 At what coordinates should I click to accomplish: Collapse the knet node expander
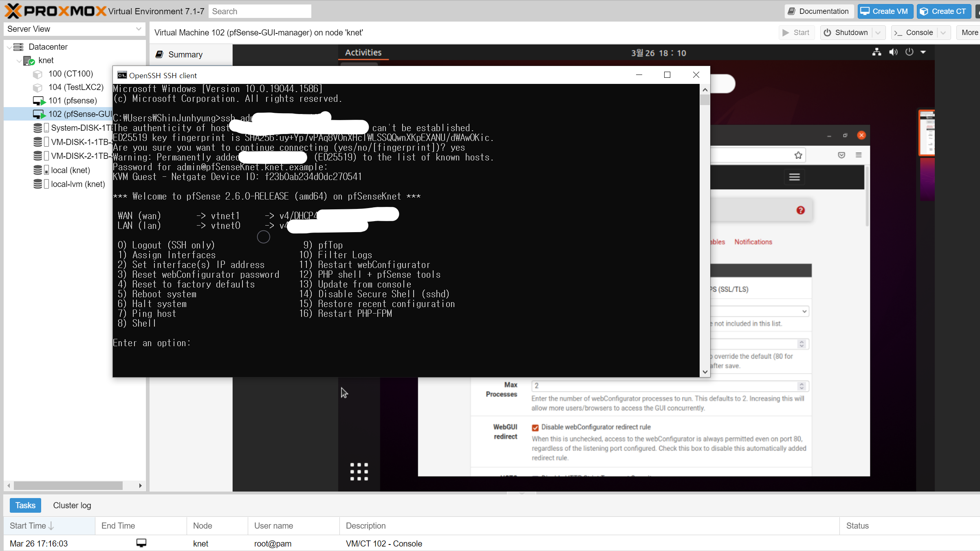[19, 61]
